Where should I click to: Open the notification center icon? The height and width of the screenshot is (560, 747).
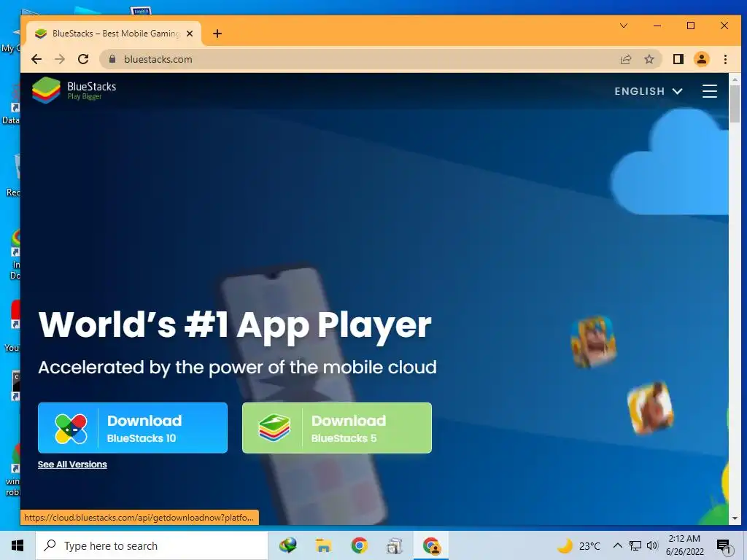click(724, 547)
